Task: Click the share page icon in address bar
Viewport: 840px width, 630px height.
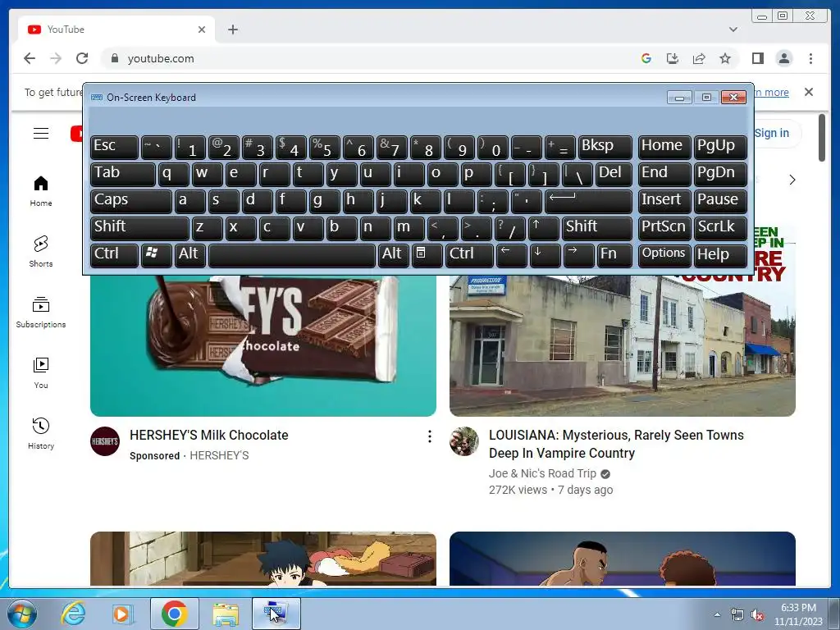Action: click(699, 58)
